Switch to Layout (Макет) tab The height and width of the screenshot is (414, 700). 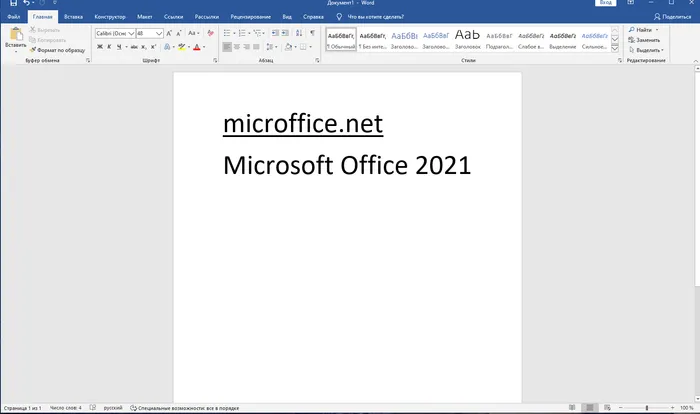(145, 17)
